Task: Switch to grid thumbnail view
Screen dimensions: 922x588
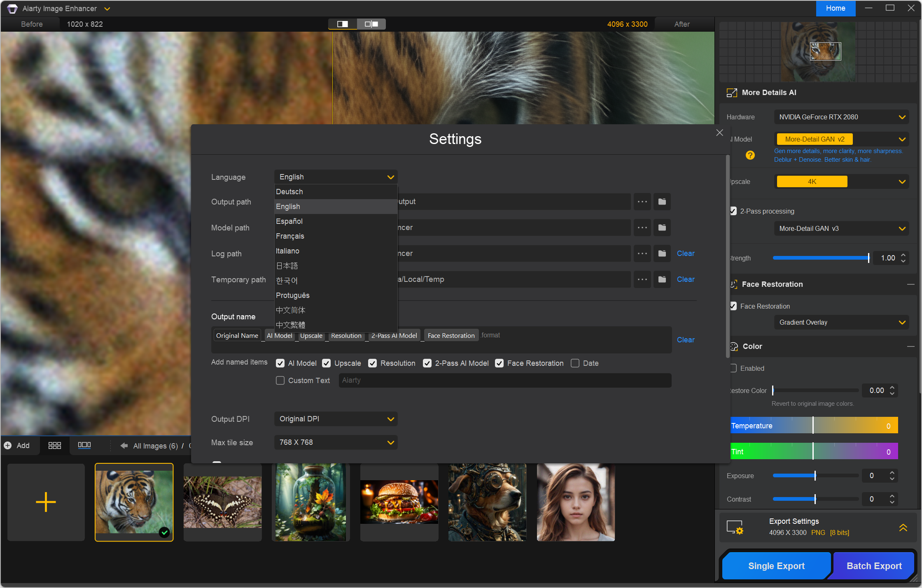Action: [54, 445]
